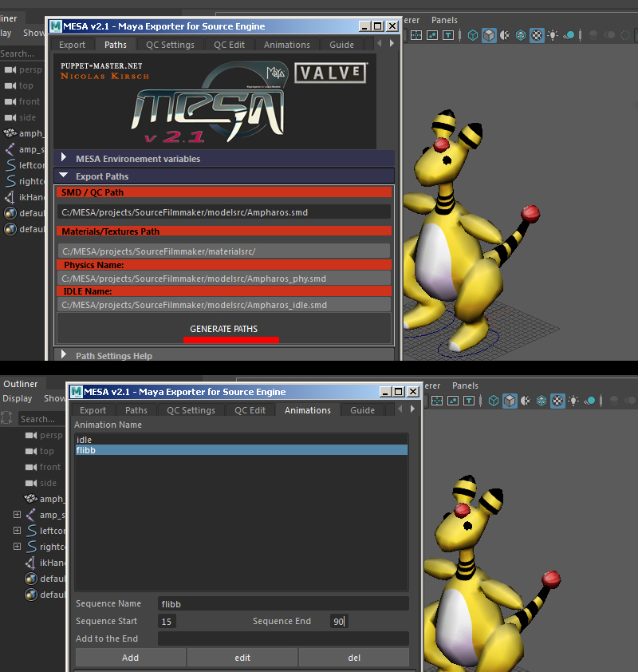The height and width of the screenshot is (672, 638).
Task: Click the Materials/Textures Path field
Action: (224, 251)
